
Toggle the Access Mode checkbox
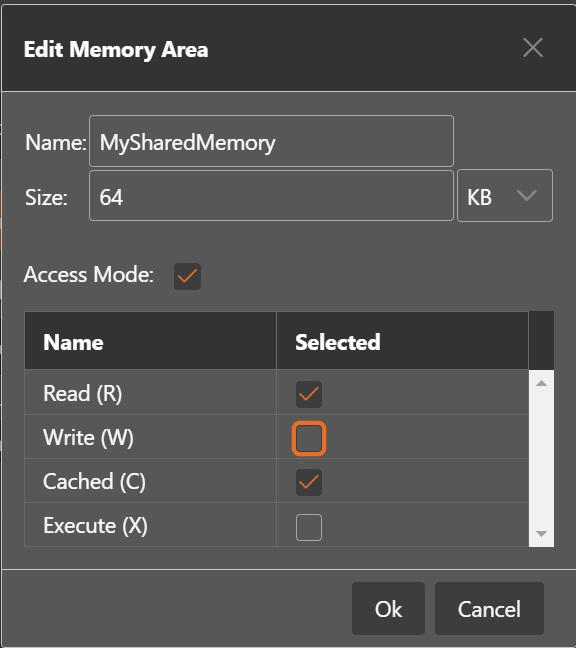pos(187,276)
